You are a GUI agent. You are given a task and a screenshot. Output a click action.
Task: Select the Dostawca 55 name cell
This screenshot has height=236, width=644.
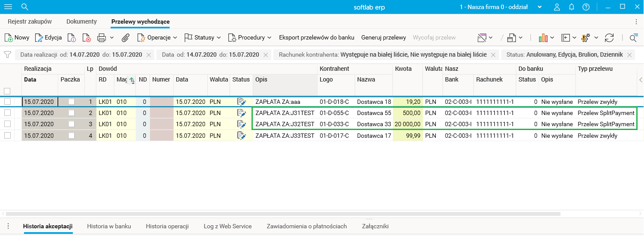(x=374, y=113)
